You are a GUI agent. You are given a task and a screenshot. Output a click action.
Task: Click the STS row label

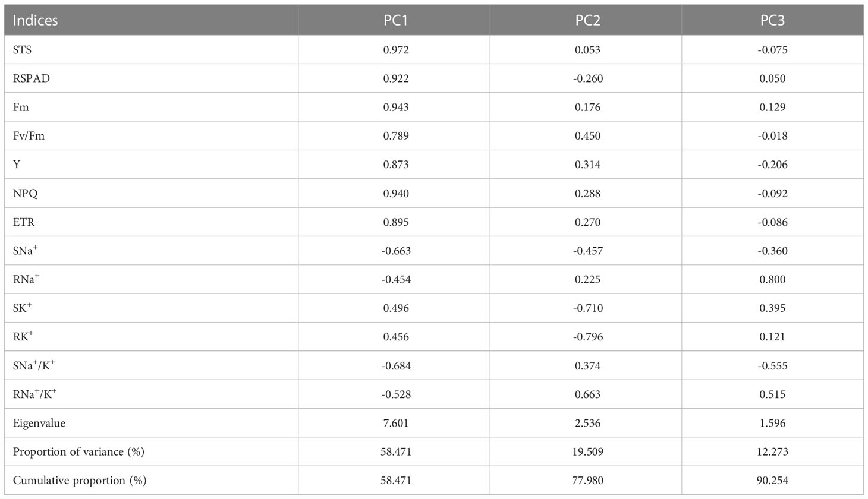(x=22, y=50)
